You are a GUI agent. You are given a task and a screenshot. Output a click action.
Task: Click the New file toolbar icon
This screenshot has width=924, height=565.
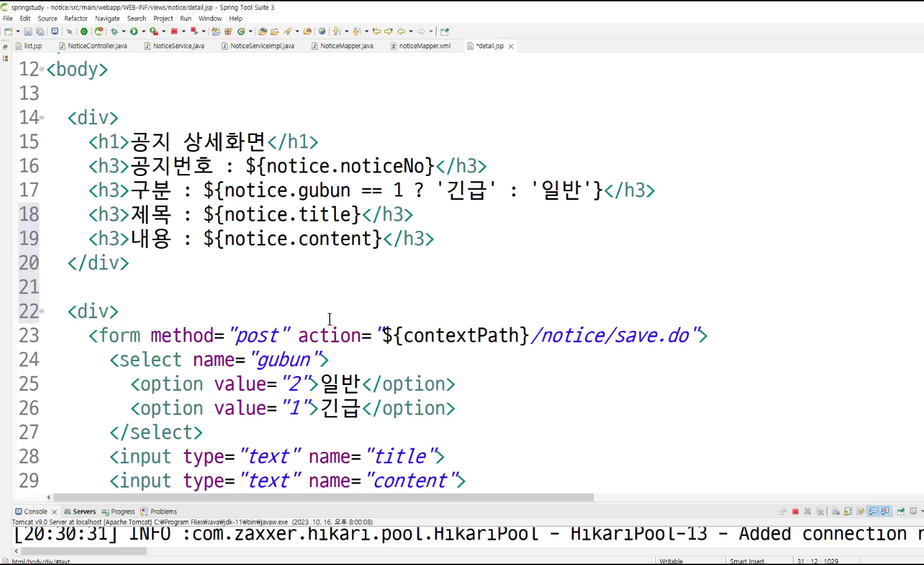[x=8, y=31]
